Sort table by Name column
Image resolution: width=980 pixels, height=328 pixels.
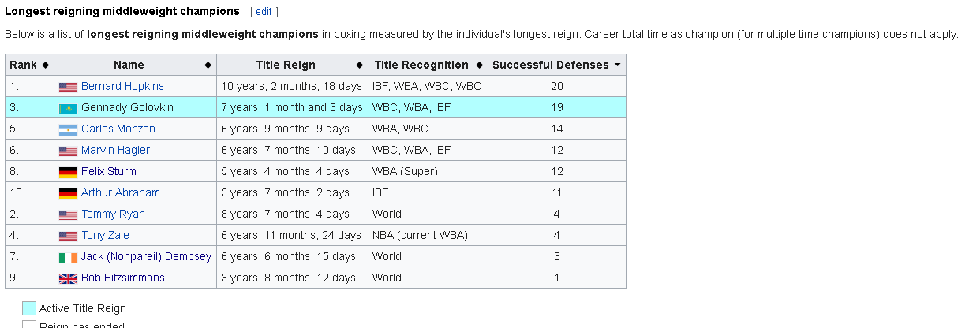(x=135, y=65)
